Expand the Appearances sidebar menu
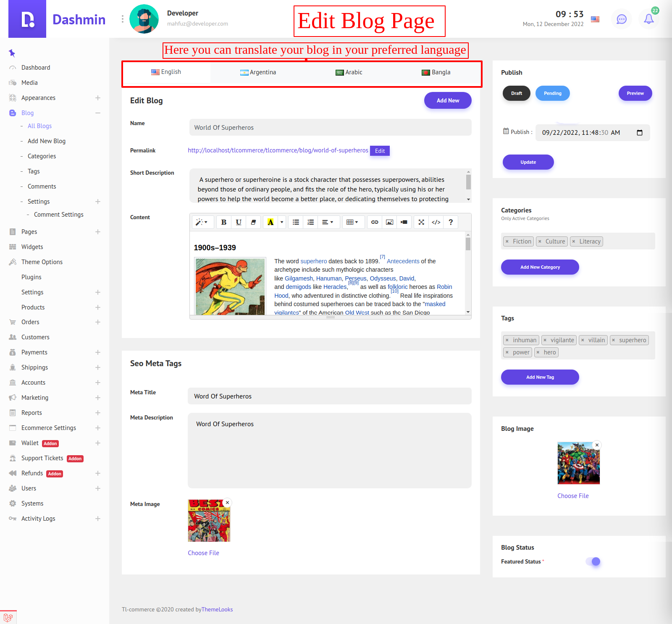The width and height of the screenshot is (672, 624). coord(98,98)
